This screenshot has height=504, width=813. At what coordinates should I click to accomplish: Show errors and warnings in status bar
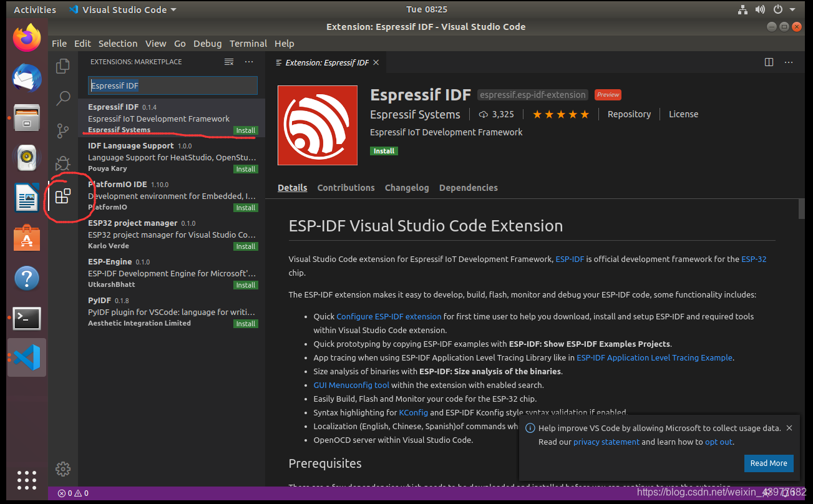73,493
